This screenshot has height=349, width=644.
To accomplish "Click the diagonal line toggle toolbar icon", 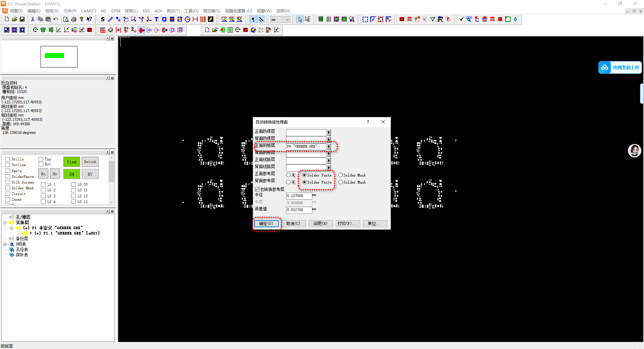I will coord(261,19).
